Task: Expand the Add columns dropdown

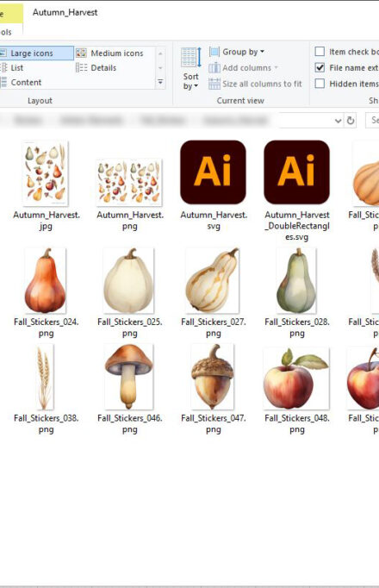Action: point(244,68)
